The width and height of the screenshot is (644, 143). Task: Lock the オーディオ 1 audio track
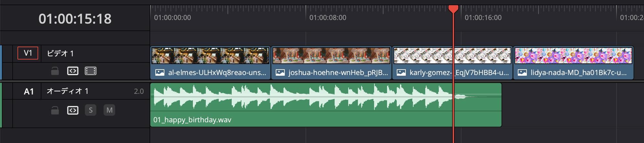pos(55,110)
